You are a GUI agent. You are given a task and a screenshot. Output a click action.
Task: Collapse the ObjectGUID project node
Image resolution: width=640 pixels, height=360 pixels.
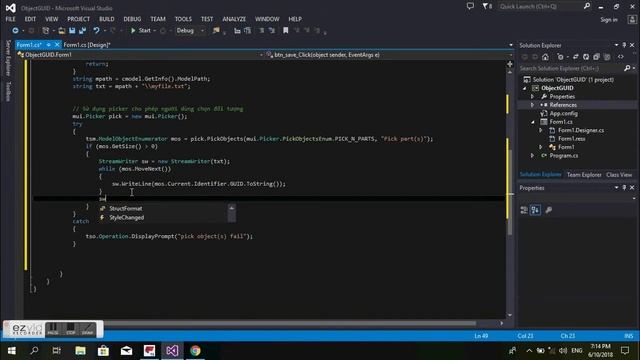pyautogui.click(x=525, y=88)
